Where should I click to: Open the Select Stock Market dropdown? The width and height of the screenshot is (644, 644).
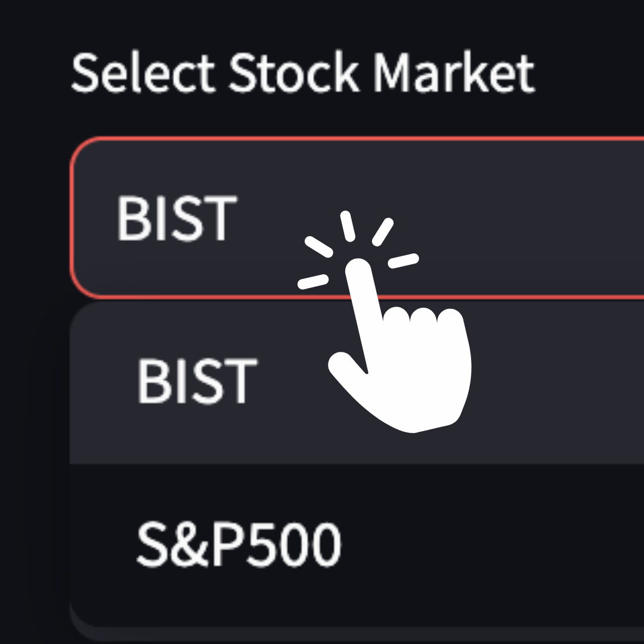[x=357, y=217]
